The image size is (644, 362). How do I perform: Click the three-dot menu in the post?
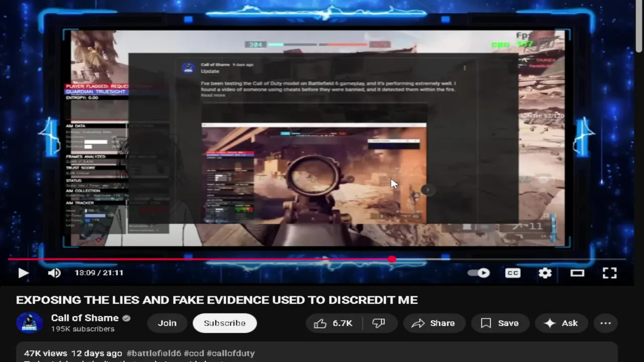coord(464,67)
